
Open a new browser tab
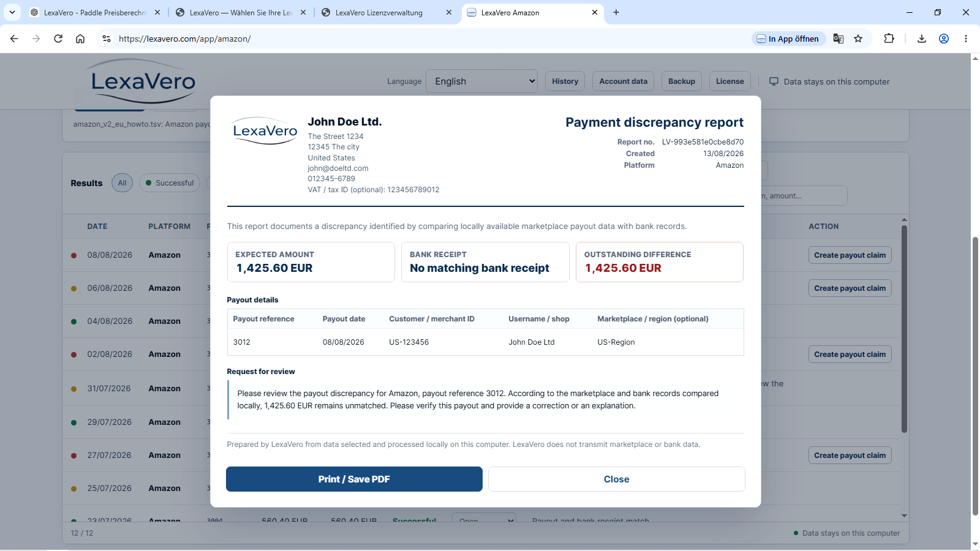tap(616, 12)
